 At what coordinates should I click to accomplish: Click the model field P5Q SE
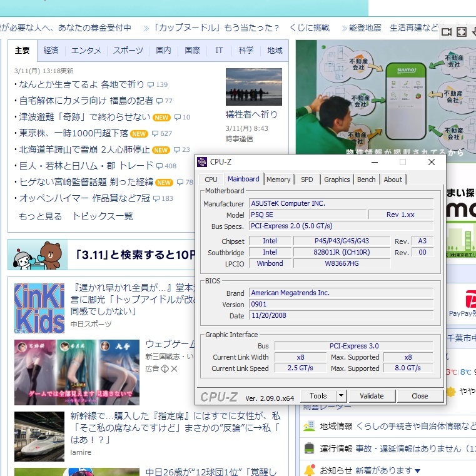(x=308, y=215)
